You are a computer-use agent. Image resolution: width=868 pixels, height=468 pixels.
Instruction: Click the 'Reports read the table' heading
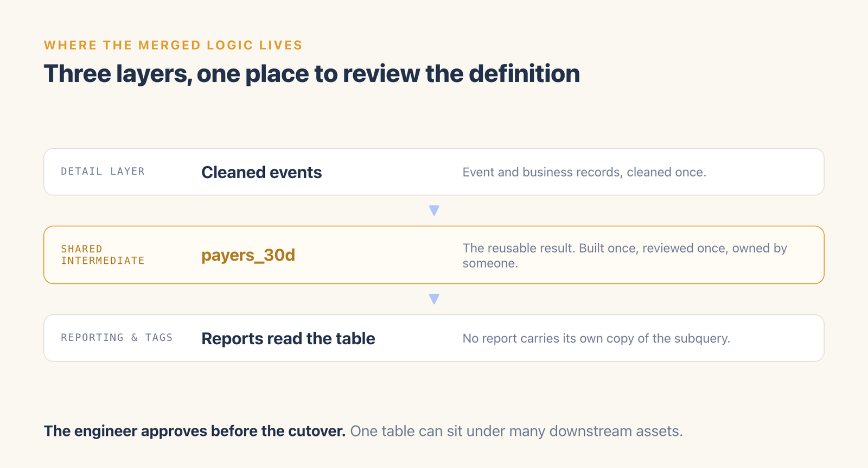[288, 338]
